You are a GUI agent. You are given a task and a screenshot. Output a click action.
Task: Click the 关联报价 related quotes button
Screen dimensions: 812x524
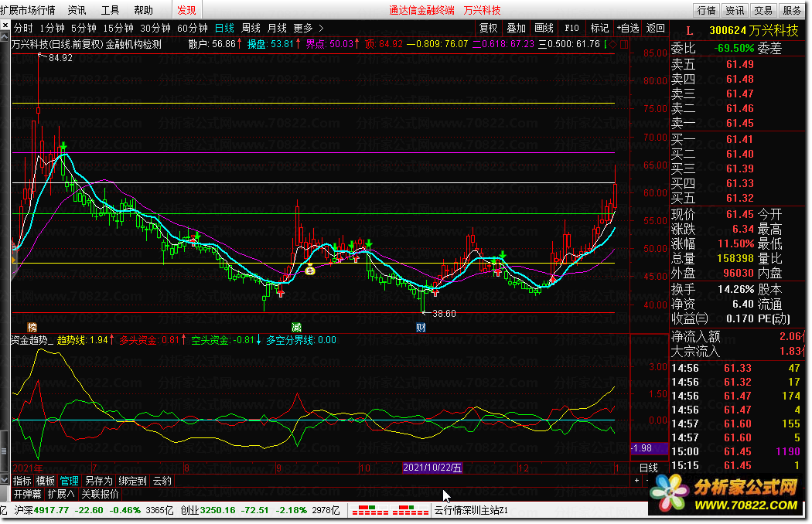coord(100,494)
